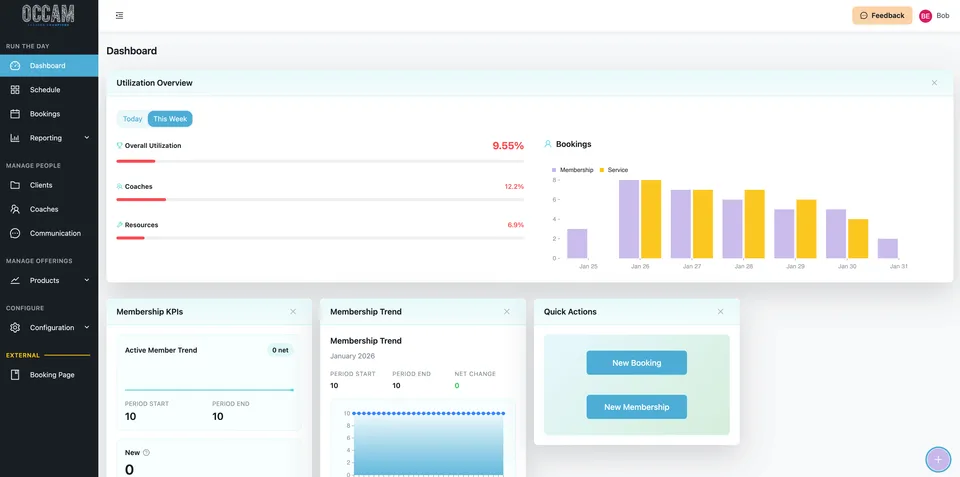This screenshot has height=477, width=960.
Task: Click the New metric help question icon
Action: point(146,453)
